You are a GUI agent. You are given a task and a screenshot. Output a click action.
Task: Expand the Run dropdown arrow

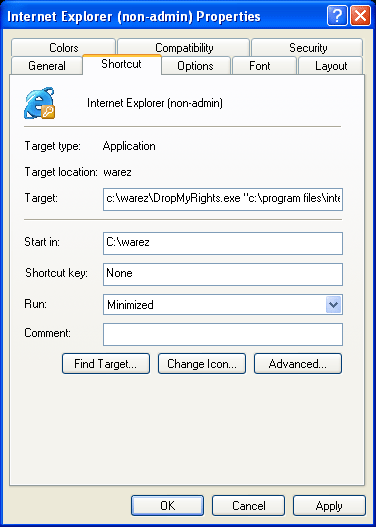click(x=333, y=305)
